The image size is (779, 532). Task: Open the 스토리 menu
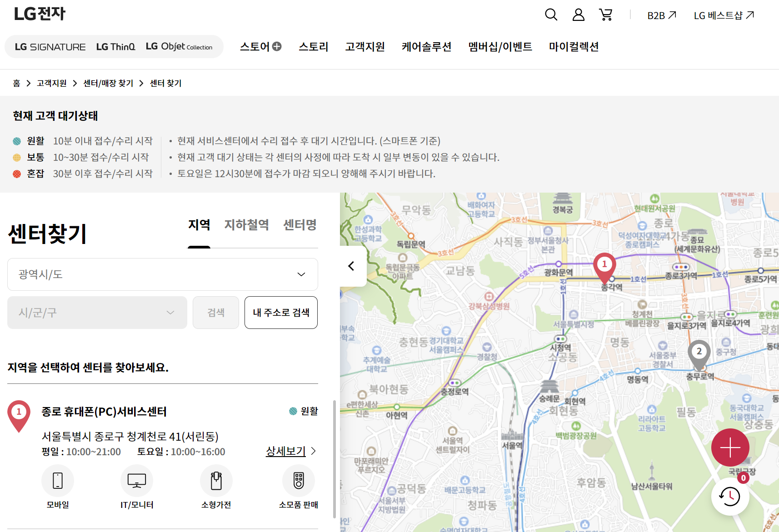tap(314, 46)
